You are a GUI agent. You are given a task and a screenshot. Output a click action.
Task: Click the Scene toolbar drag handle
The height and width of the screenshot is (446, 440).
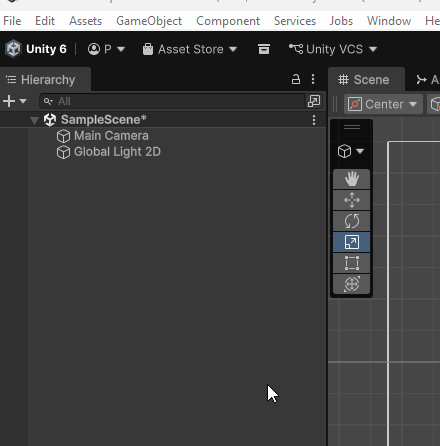point(335,104)
